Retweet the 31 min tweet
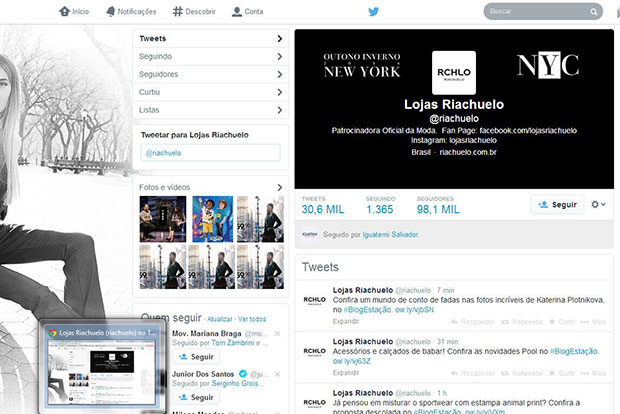This screenshot has width=620, height=414. click(x=522, y=373)
